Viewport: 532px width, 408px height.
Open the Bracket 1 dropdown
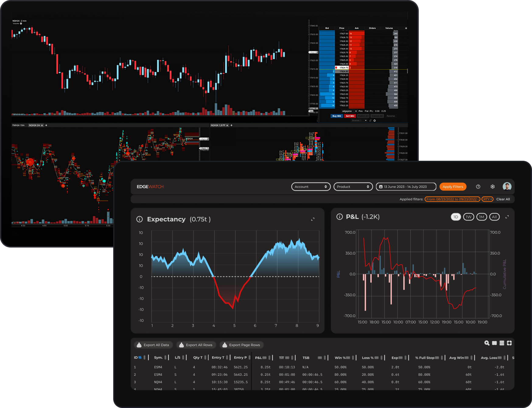click(359, 121)
